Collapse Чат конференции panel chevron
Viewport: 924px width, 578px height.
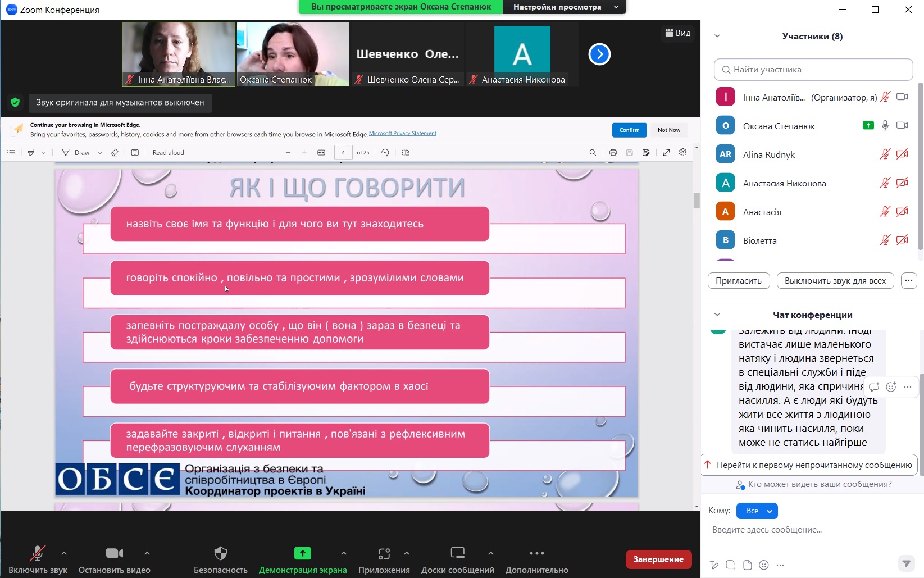tap(717, 315)
